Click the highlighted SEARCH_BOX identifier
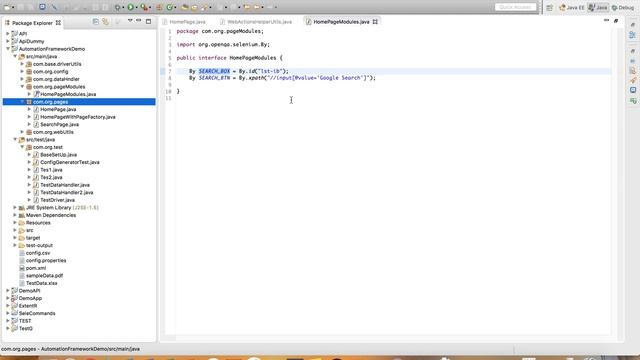 point(214,71)
